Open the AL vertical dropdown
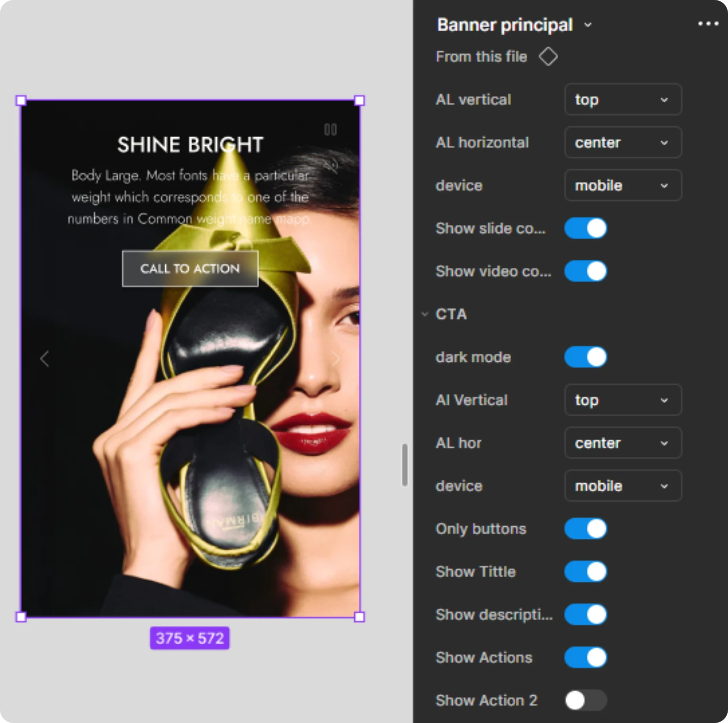728x723 pixels. pyautogui.click(x=623, y=100)
